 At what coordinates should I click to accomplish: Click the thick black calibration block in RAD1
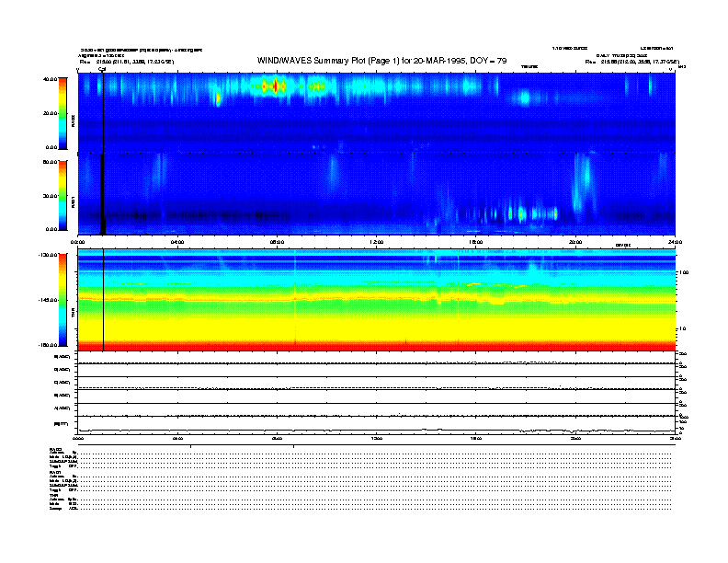103,194
